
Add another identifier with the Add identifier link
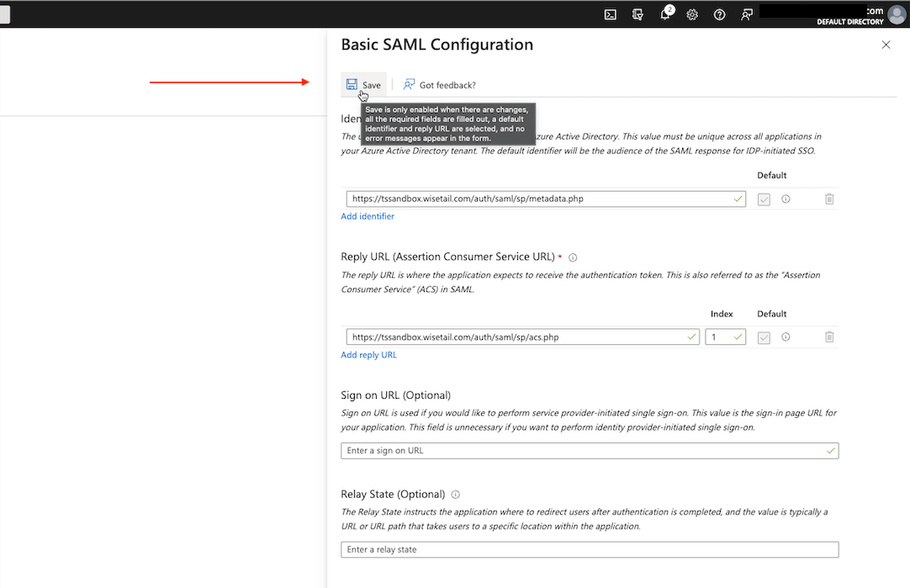coord(368,216)
